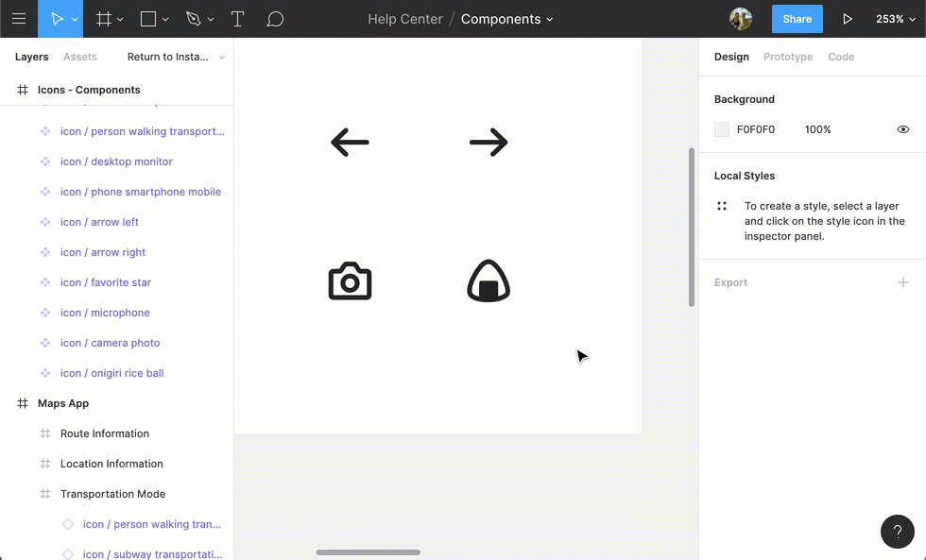
Task: Open the 253% zoom dropdown
Action: pyautogui.click(x=896, y=19)
